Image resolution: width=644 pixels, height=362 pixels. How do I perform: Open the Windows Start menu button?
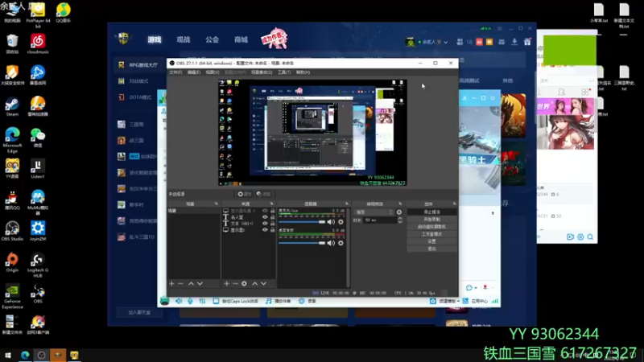[x=7, y=355]
